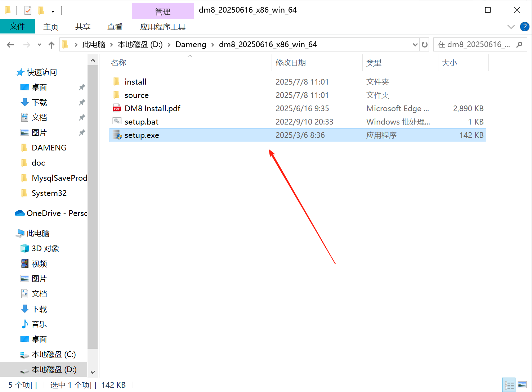Viewport: 532px width, 392px height.
Task: Go up one folder level arrow
Action: tap(51, 45)
